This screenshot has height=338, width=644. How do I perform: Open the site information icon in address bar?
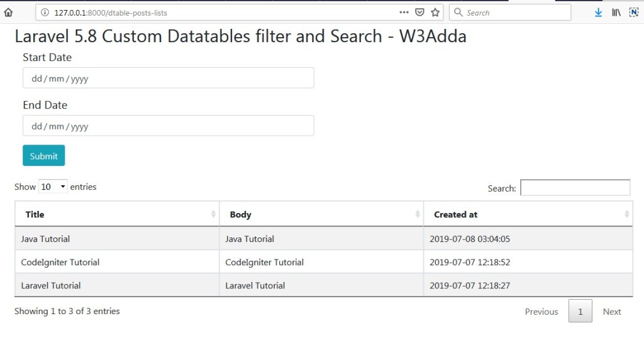(x=44, y=13)
